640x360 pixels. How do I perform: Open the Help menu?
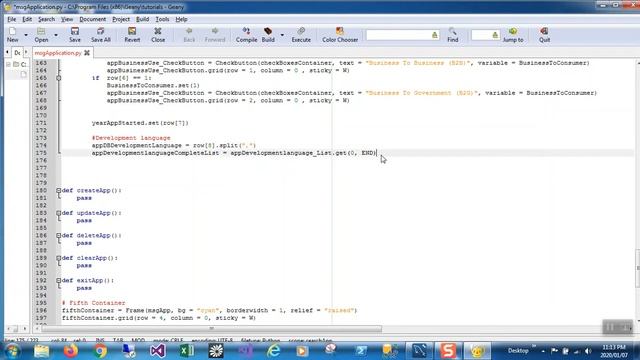181,19
